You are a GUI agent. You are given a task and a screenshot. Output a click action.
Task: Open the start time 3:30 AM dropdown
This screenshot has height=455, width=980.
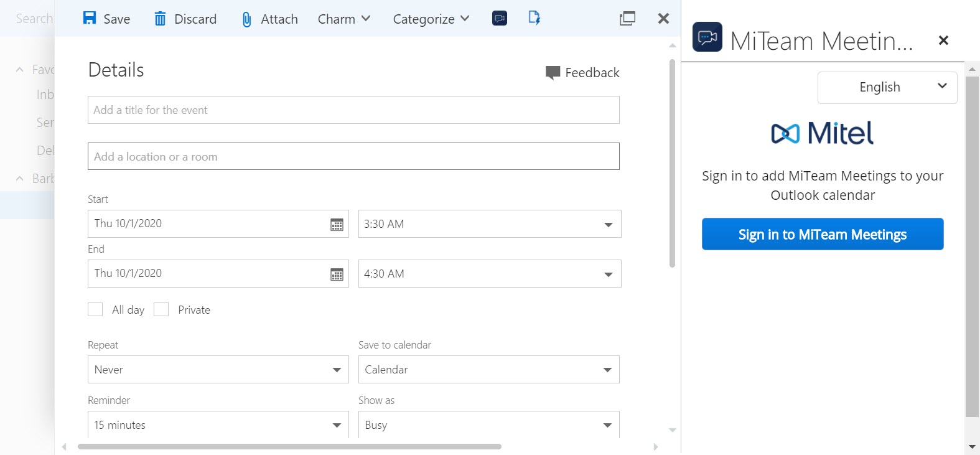608,225
